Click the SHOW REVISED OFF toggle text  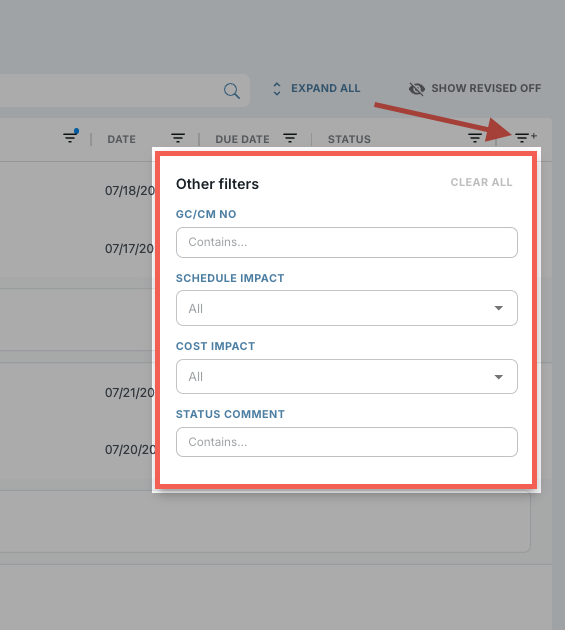pyautogui.click(x=486, y=88)
